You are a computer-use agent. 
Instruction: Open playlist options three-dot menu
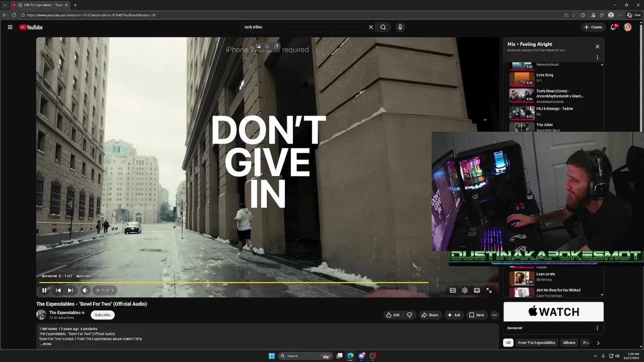pyautogui.click(x=597, y=57)
